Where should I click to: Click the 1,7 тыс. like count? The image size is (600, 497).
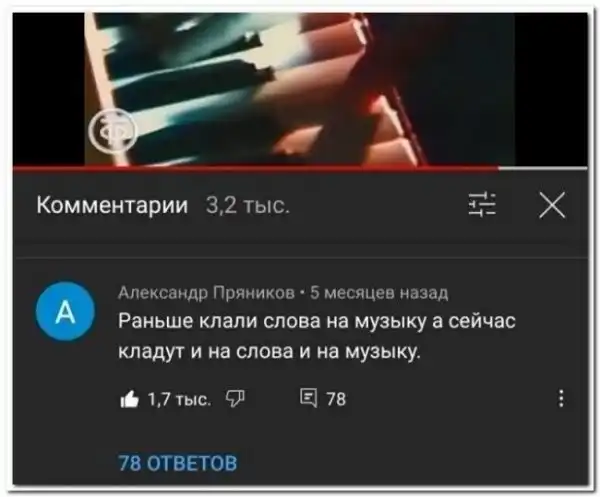(179, 400)
